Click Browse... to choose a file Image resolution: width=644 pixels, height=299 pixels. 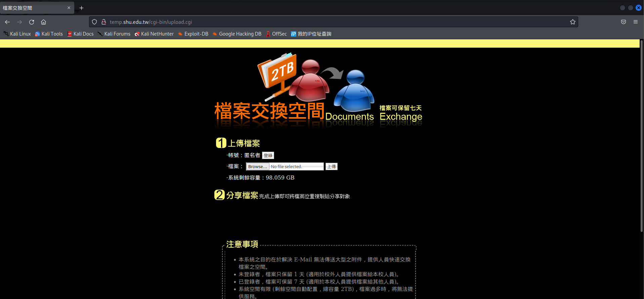[x=258, y=167]
